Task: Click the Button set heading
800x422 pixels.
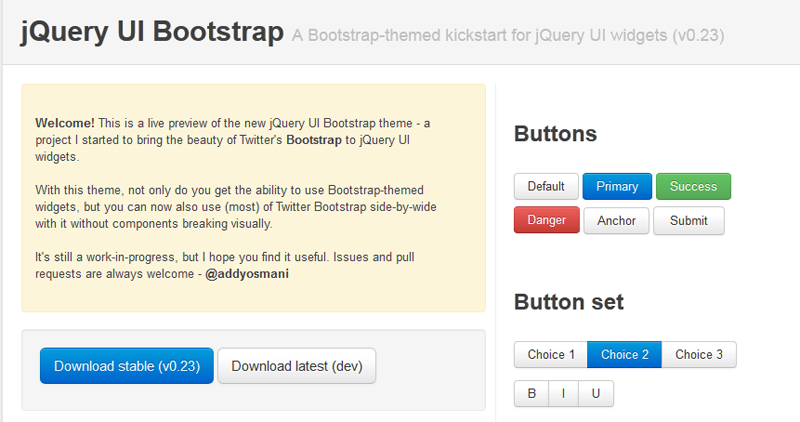Action: click(569, 302)
